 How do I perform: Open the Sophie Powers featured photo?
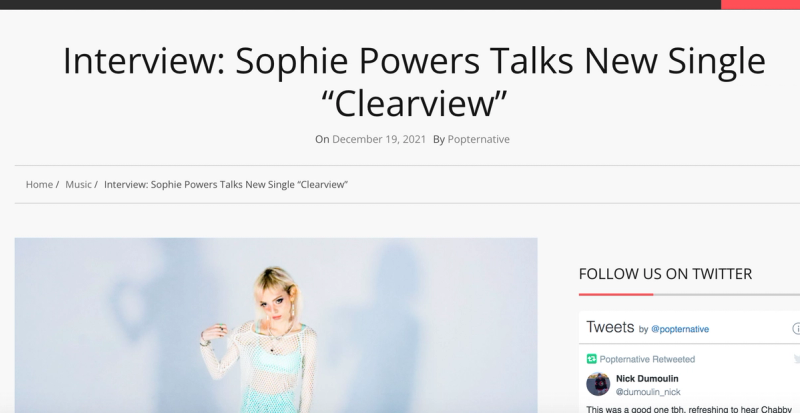point(276,325)
